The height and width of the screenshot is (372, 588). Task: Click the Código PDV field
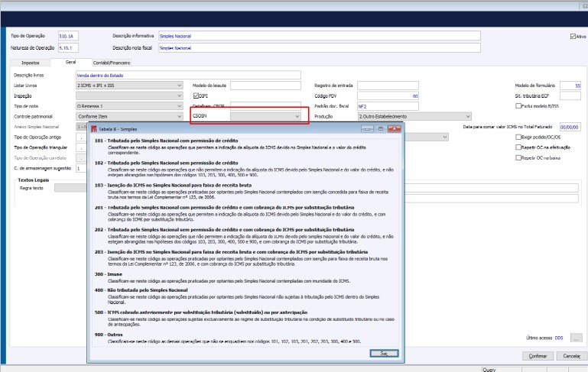click(388, 96)
